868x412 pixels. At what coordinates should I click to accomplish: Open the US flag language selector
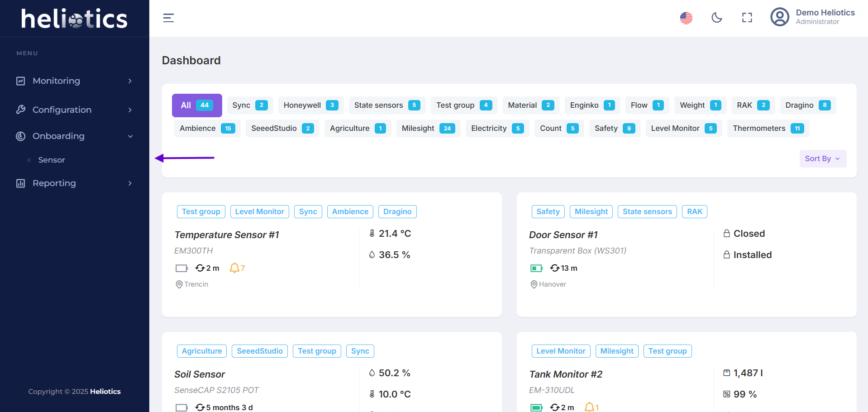[686, 18]
